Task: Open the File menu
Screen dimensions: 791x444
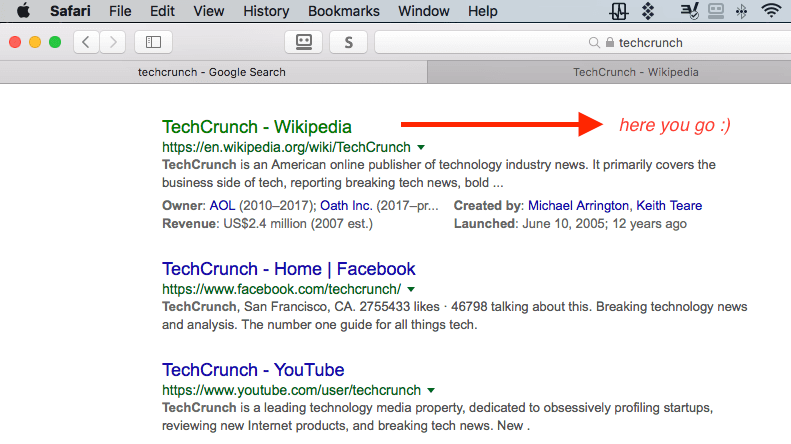Action: (x=120, y=11)
